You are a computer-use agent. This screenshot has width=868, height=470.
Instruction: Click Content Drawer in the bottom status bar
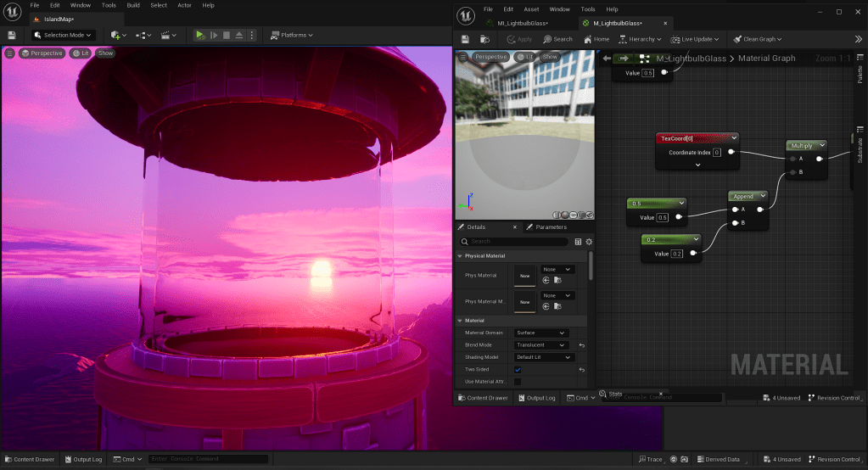click(29, 459)
